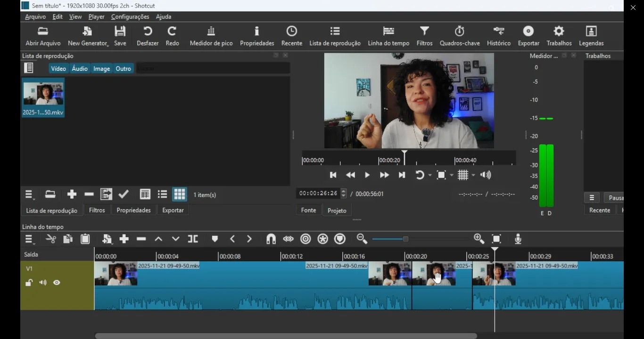
Task: Click the Quadros-chave toolbar icon
Action: coord(459,35)
